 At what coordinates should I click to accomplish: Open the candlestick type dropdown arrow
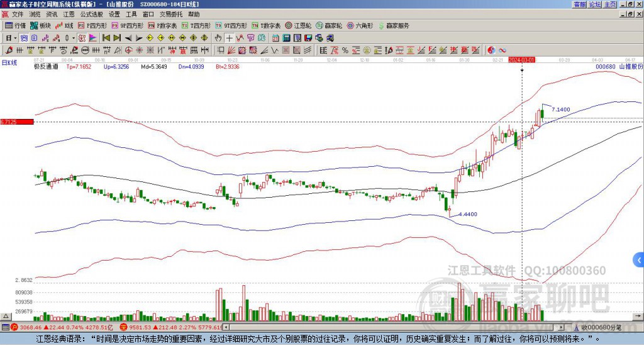click(74, 38)
